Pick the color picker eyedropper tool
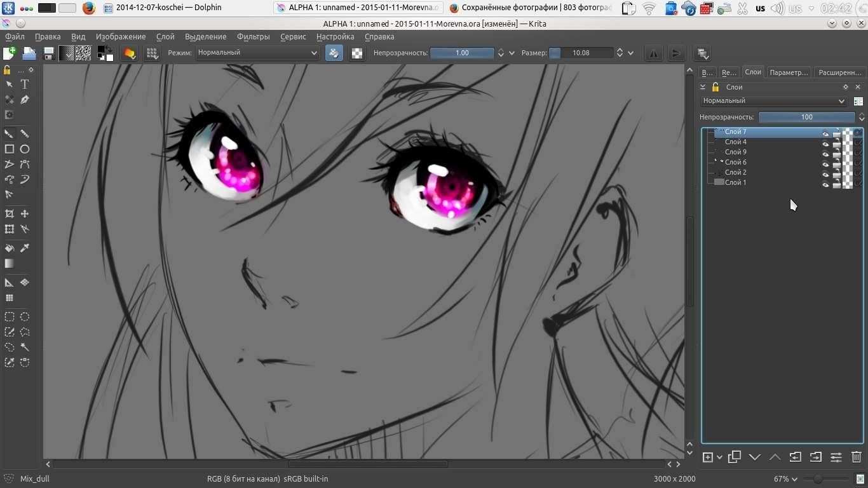 [x=25, y=248]
